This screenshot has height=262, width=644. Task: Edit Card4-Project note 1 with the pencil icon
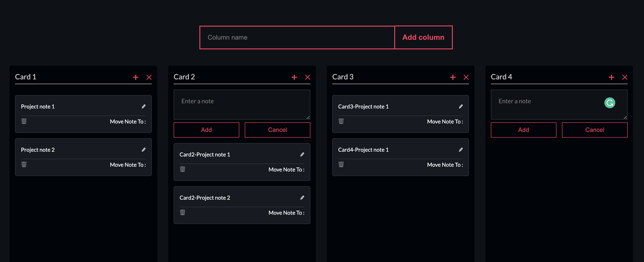461,149
